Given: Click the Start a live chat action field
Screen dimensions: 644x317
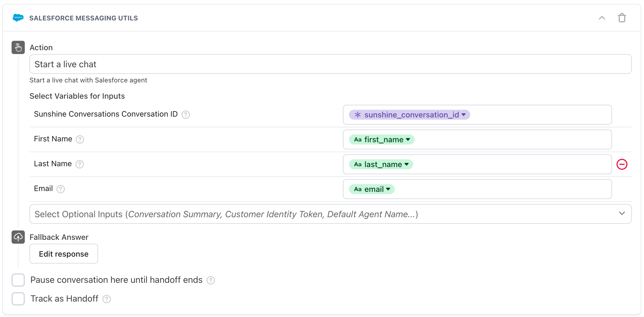Looking at the screenshot, I should (x=193, y=64).
